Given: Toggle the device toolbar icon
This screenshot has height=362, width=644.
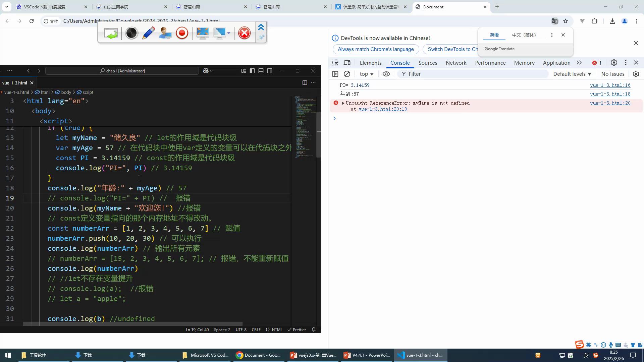Looking at the screenshot, I should pyautogui.click(x=347, y=63).
